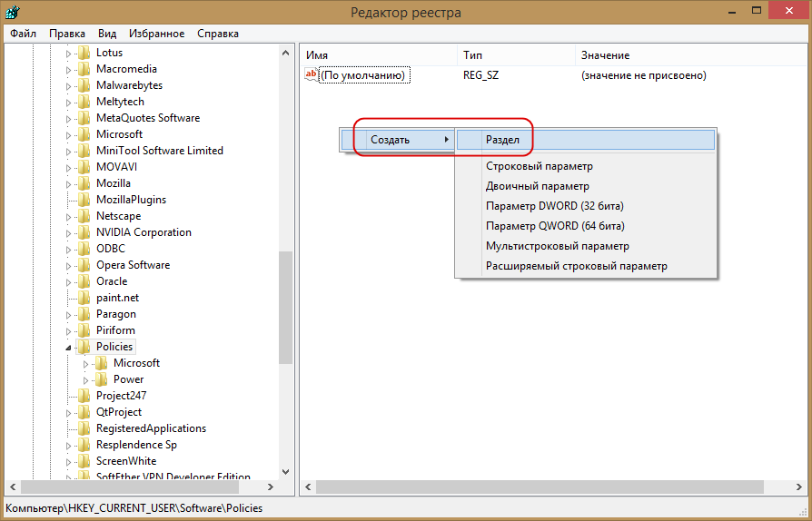Click the RegisteredApplications folder icon
The width and height of the screenshot is (812, 521).
84,428
